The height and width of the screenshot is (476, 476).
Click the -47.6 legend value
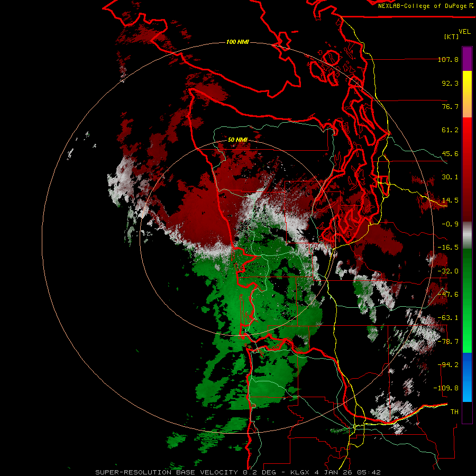448,295
